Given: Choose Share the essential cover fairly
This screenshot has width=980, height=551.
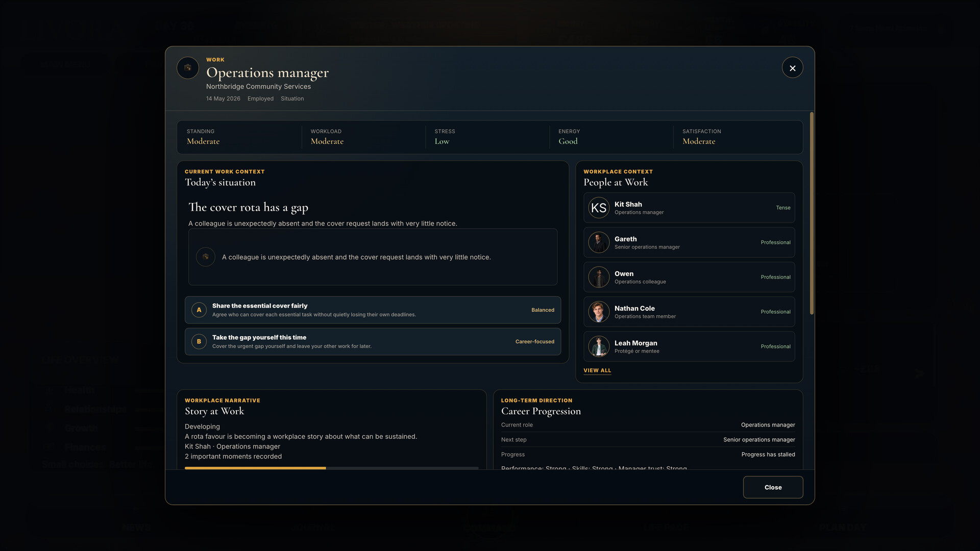Looking at the screenshot, I should [373, 310].
